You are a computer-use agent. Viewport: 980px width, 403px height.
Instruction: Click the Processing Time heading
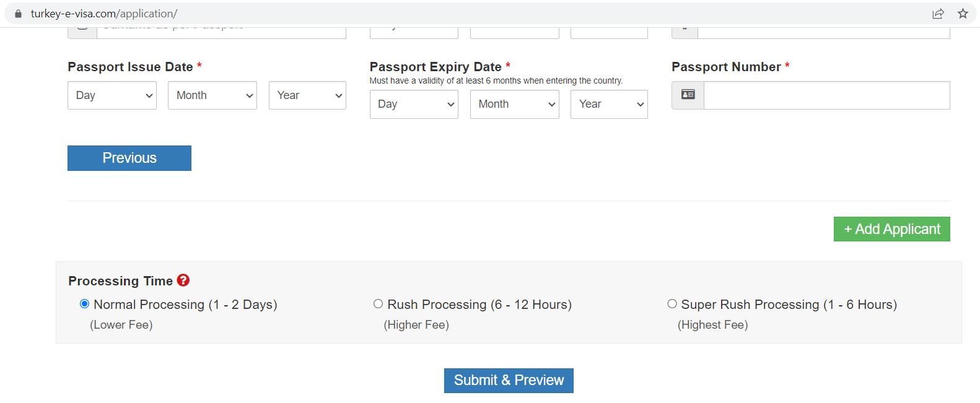tap(120, 281)
